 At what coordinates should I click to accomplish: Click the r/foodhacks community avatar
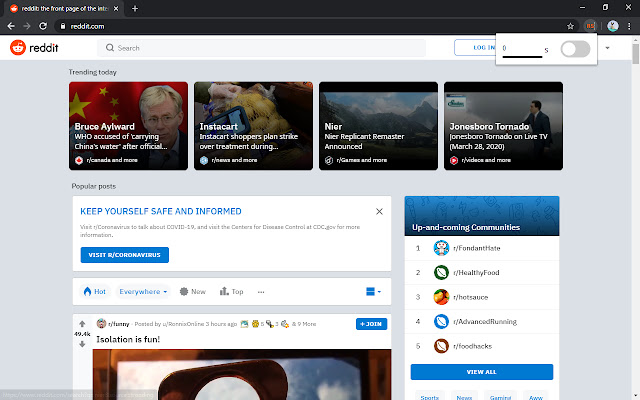pos(441,346)
